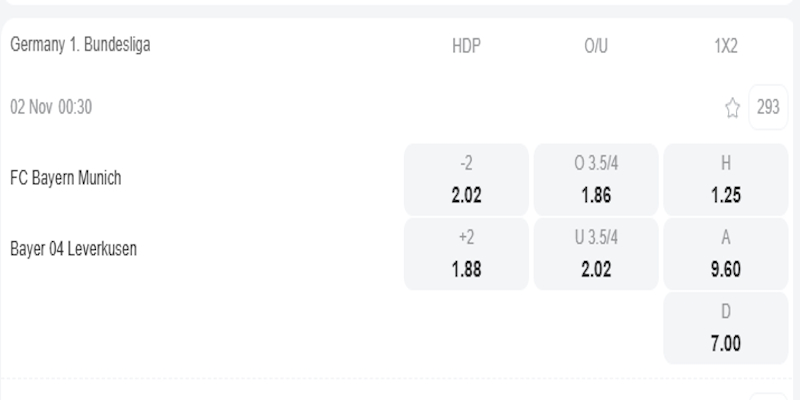Click the 00:30 kickoff time
Viewport: 800px width, 400px height.
click(x=75, y=108)
